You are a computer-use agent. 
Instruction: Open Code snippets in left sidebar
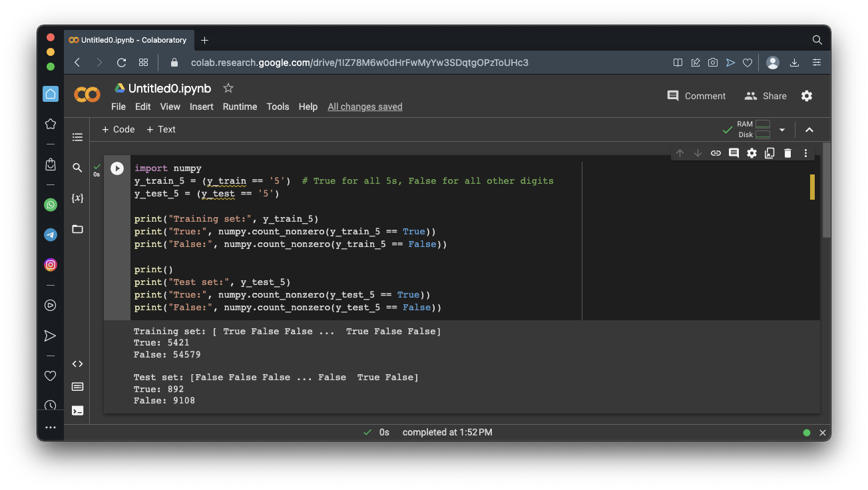tap(77, 364)
